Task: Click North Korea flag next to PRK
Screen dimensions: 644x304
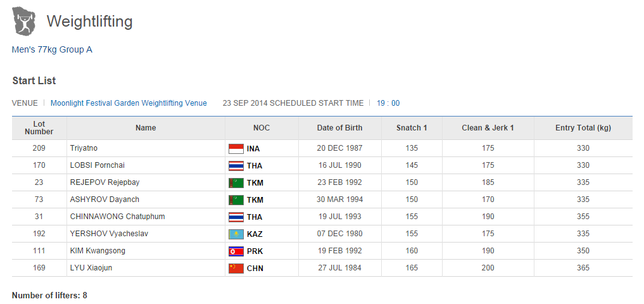Action: click(x=236, y=251)
